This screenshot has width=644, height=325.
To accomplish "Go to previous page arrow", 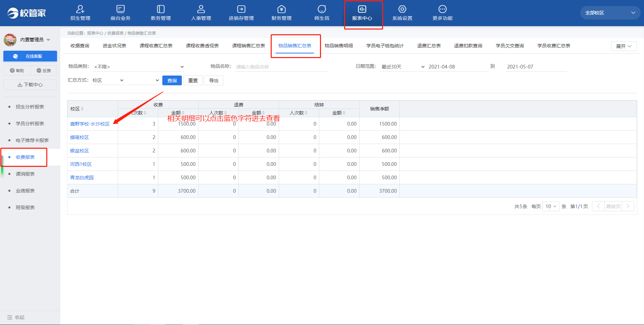I will pyautogui.click(x=598, y=206).
